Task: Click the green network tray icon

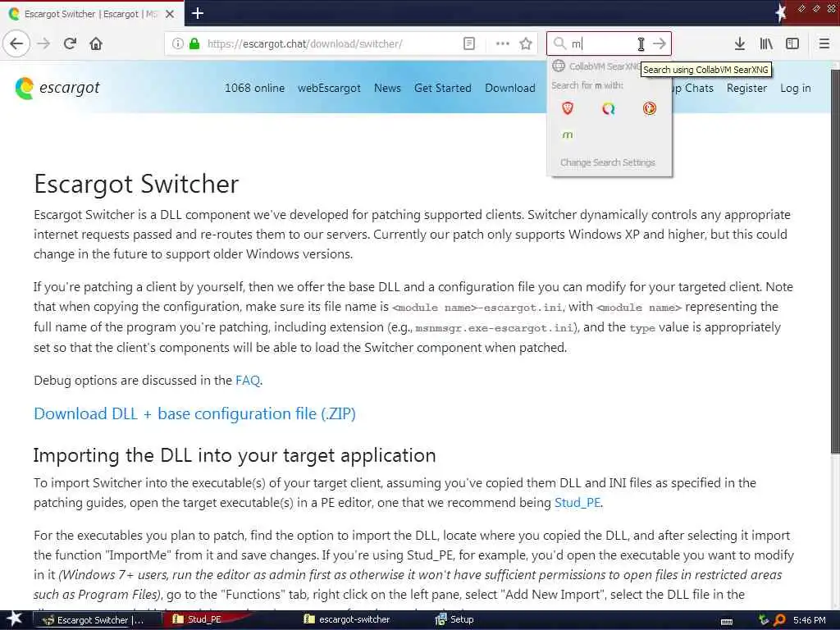Action: [764, 620]
